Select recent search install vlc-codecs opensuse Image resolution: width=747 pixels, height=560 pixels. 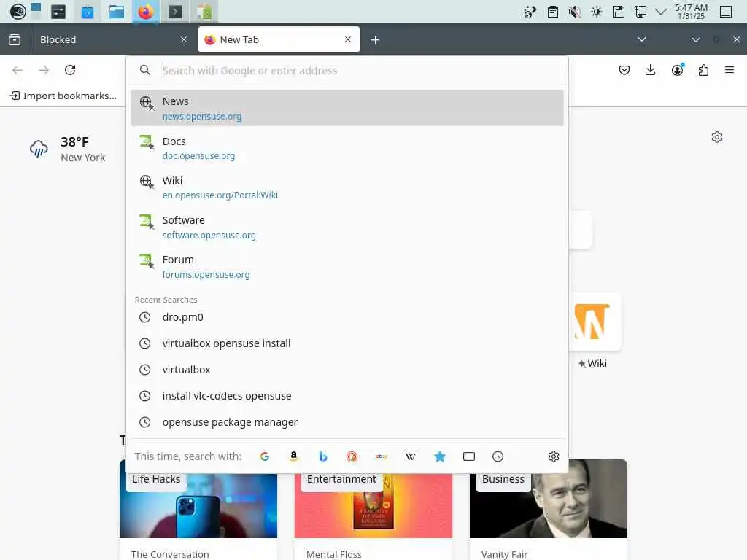[347, 396]
